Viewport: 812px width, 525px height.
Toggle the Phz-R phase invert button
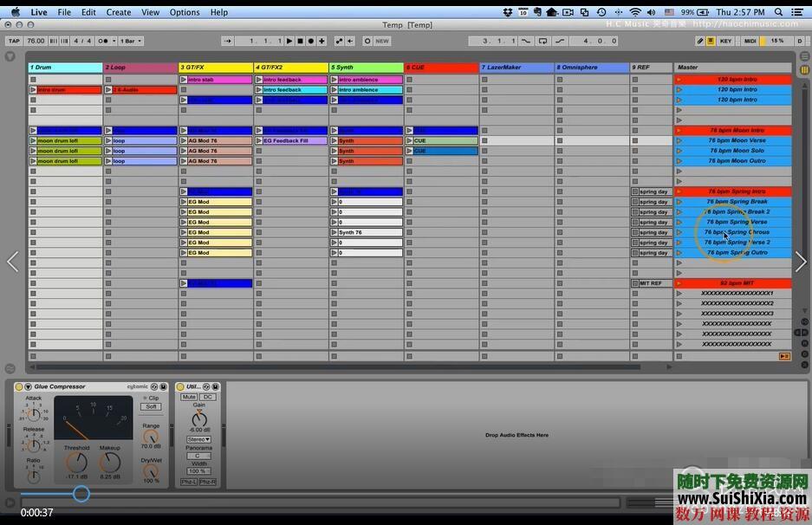pyautogui.click(x=208, y=482)
